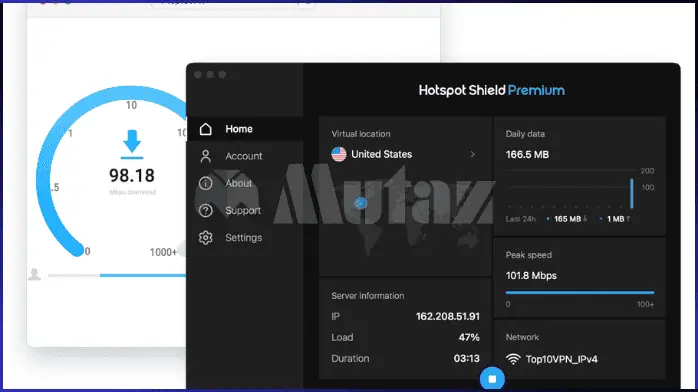Viewport: 698px width, 392px height.
Task: Click the Home house icon
Action: click(206, 129)
